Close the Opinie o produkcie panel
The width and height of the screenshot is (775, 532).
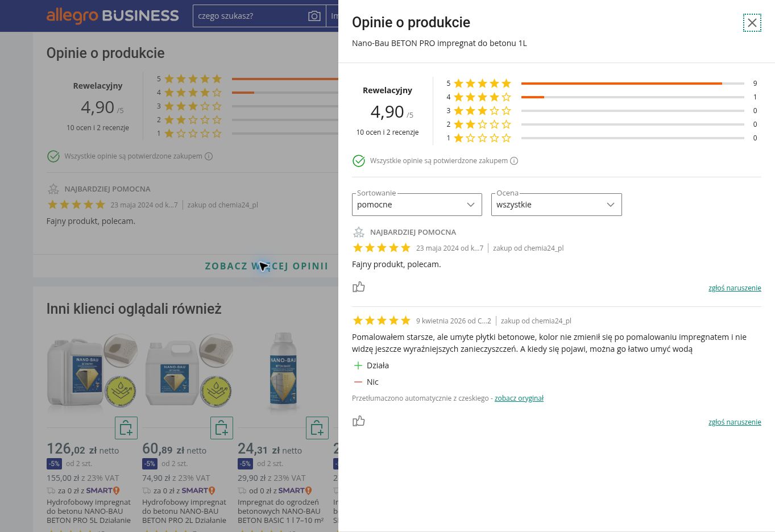[752, 23]
